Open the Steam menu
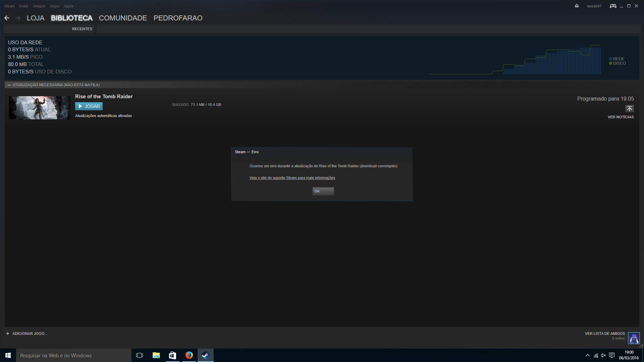 [x=9, y=6]
